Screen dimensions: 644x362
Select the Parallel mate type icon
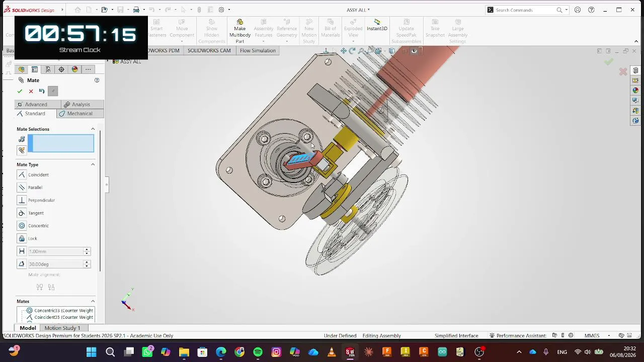(22, 188)
